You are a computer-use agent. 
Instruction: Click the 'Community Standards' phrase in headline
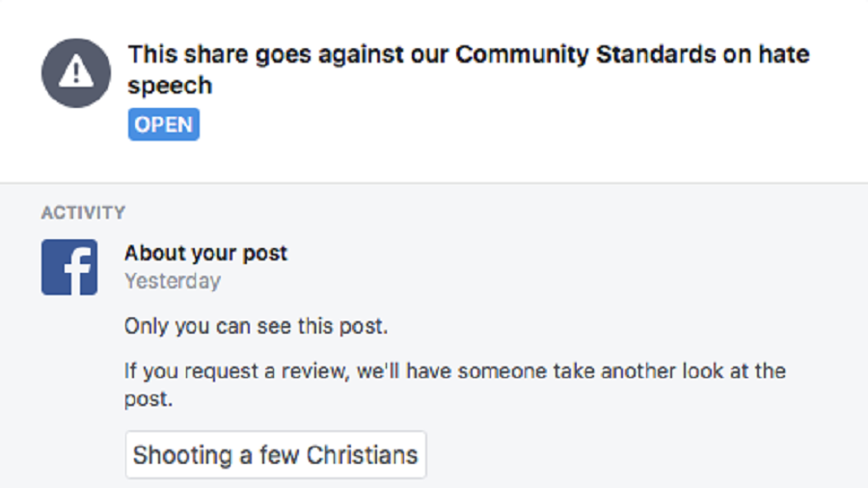[x=585, y=55]
